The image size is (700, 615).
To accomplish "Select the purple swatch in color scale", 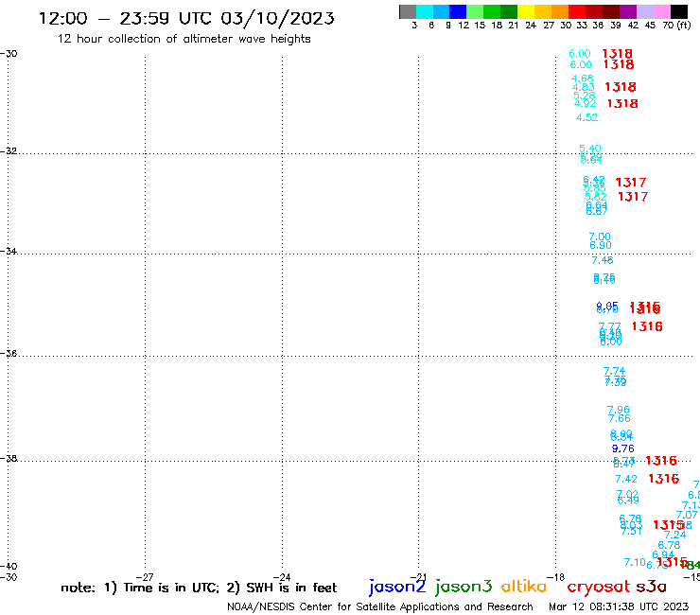I will coord(628,12).
